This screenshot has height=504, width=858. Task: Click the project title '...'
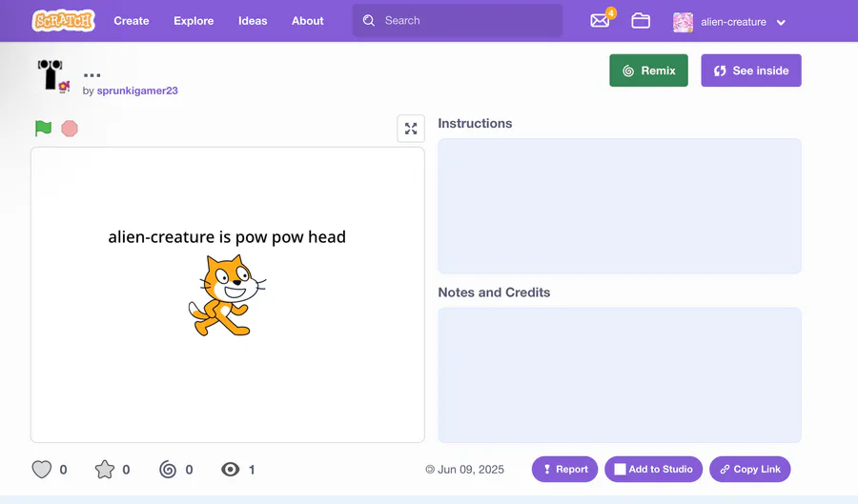click(x=92, y=74)
